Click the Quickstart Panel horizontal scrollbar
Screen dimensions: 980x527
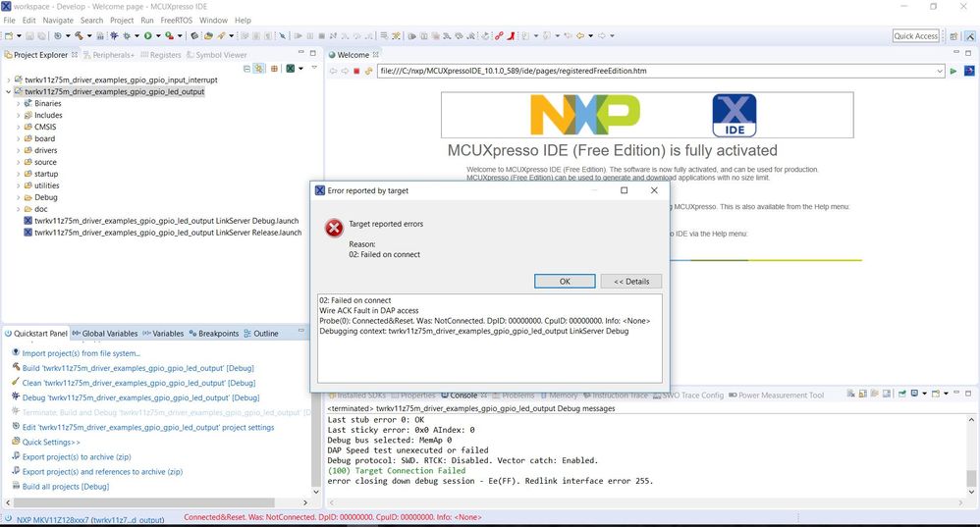pos(143,502)
